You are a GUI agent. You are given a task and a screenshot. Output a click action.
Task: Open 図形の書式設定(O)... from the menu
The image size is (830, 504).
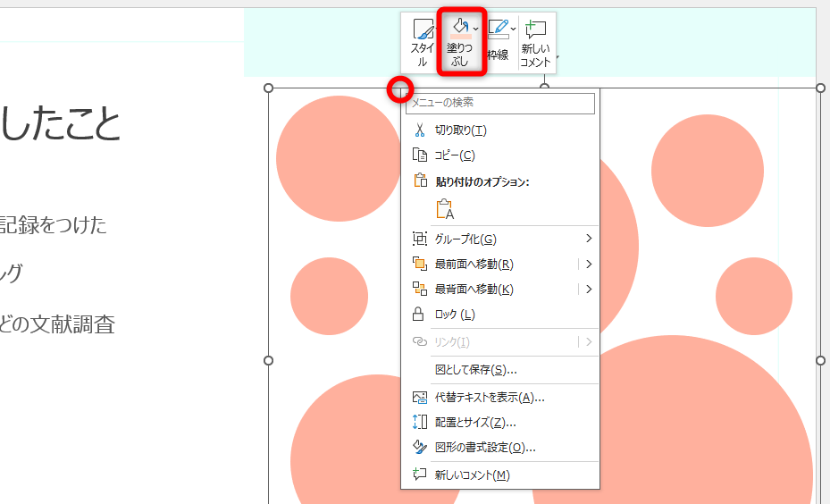click(x=500, y=448)
